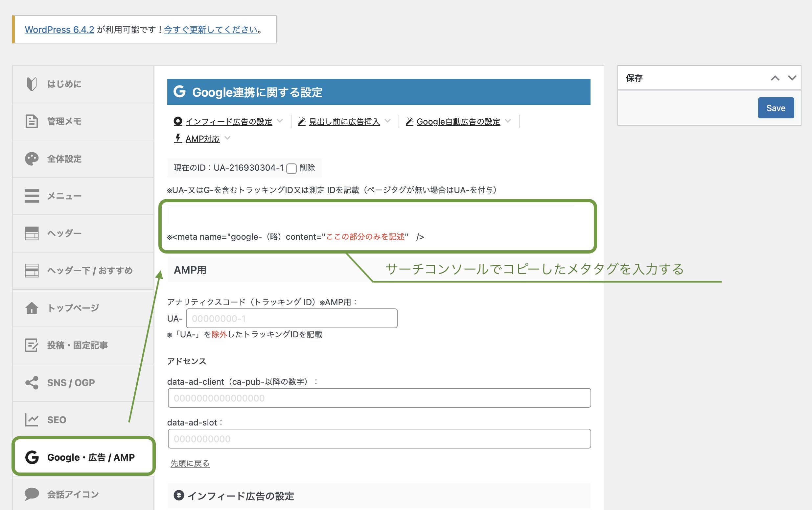
Task: Click the data-ad-client input field
Action: [x=379, y=398]
